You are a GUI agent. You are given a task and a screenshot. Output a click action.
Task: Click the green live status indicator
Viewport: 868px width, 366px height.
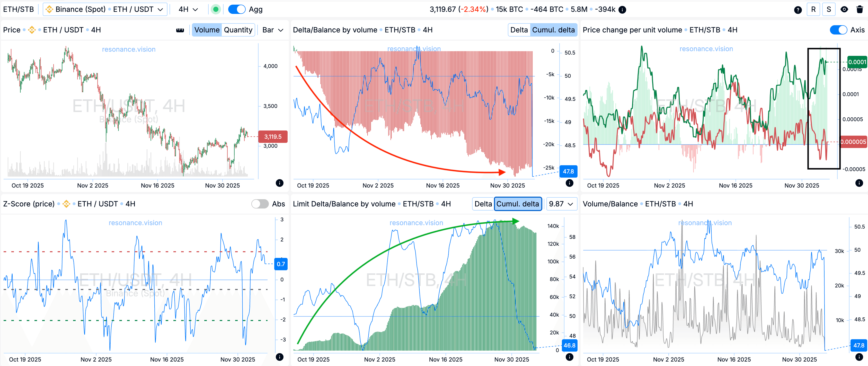click(x=216, y=10)
